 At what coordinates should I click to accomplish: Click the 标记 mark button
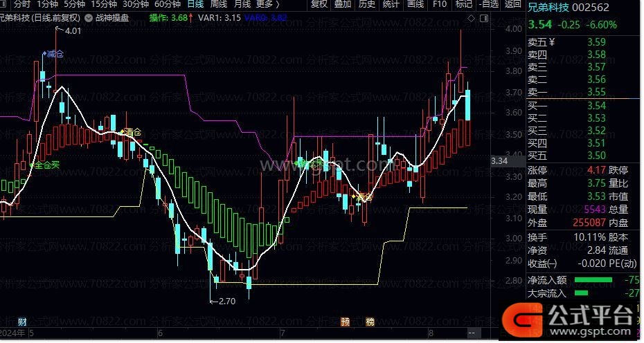[x=464, y=5]
